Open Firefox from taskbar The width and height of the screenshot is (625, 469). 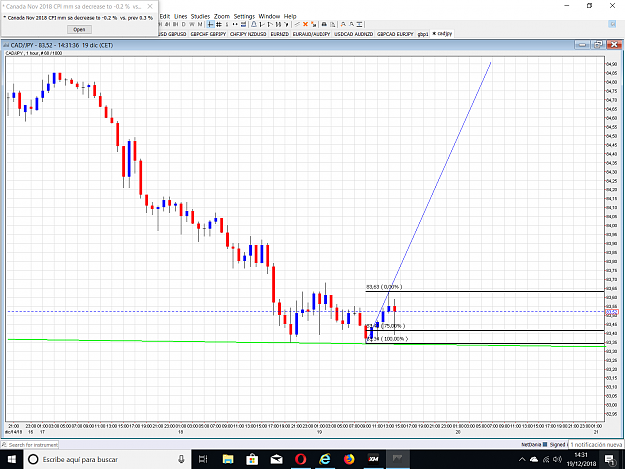[349, 459]
